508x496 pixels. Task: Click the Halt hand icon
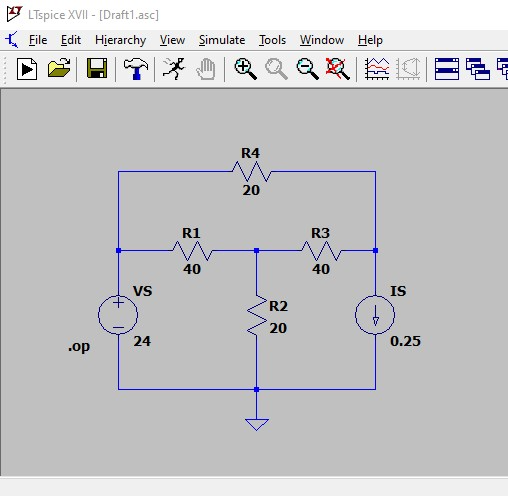[206, 69]
